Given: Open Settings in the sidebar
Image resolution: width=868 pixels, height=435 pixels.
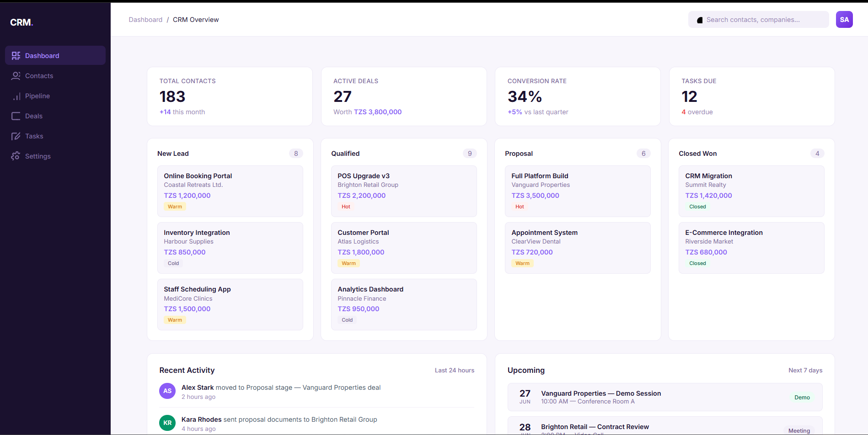Looking at the screenshot, I should (55, 156).
